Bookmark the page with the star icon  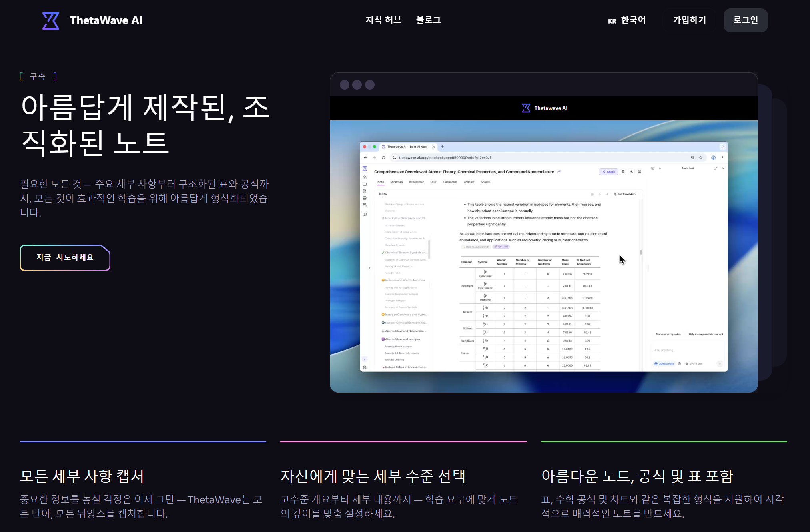pyautogui.click(x=701, y=158)
